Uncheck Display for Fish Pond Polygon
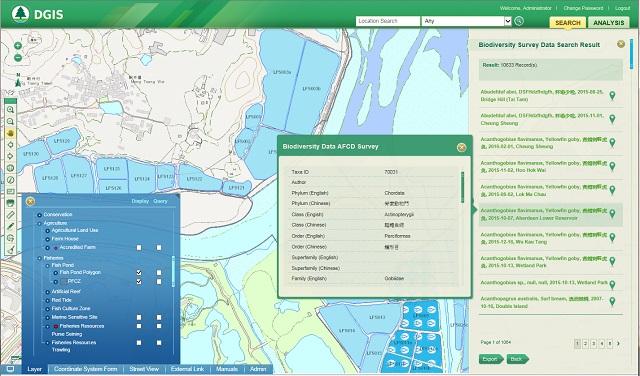Image resolution: width=640 pixels, height=376 pixels. click(139, 272)
